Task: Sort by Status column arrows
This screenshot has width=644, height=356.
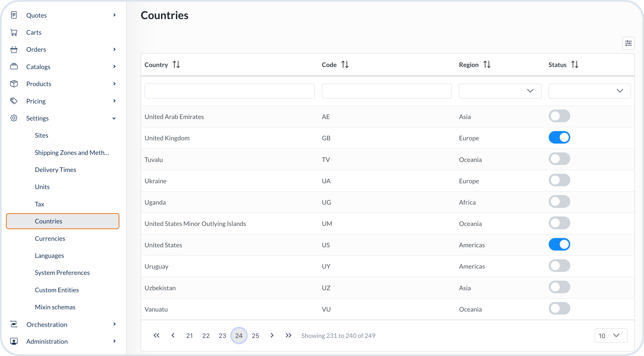Action: pos(575,65)
